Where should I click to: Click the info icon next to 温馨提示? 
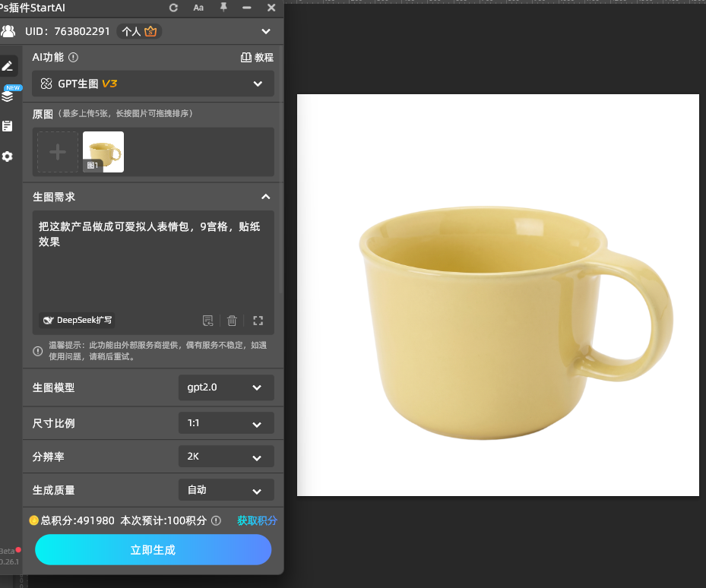pos(38,351)
